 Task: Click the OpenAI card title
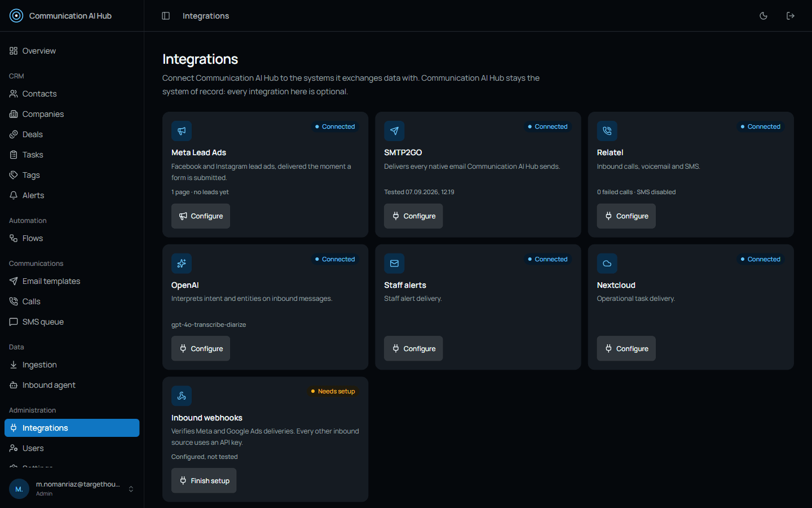(185, 285)
